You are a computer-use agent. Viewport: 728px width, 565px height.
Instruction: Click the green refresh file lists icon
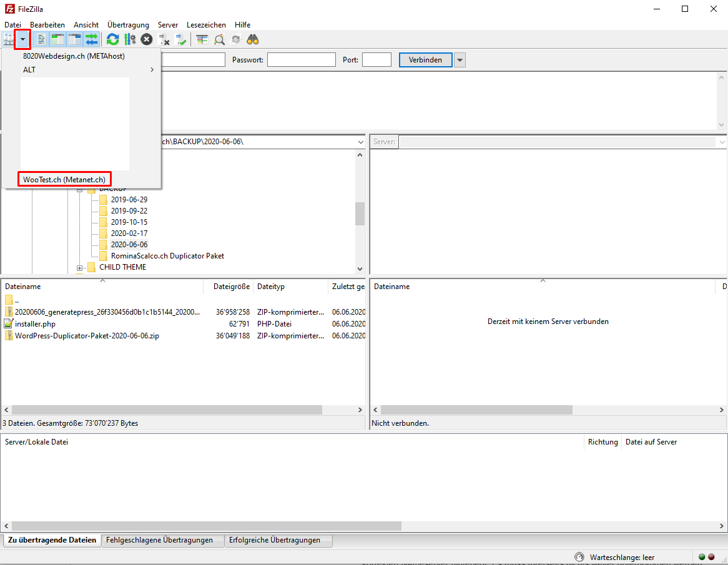[112, 39]
